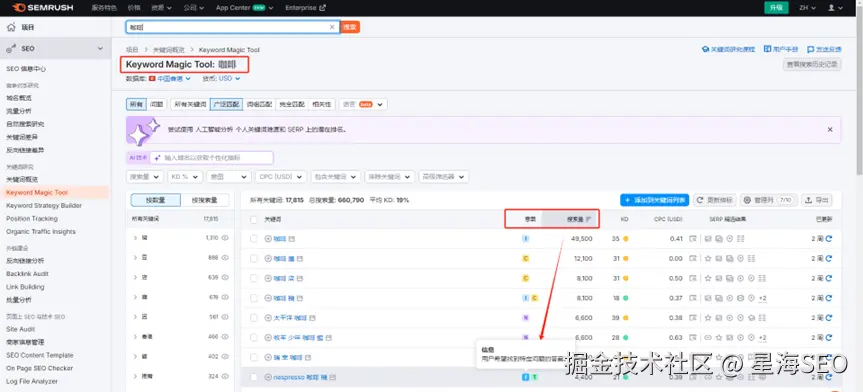Click the 更新指标 refresh button
863x392 pixels.
click(x=714, y=200)
